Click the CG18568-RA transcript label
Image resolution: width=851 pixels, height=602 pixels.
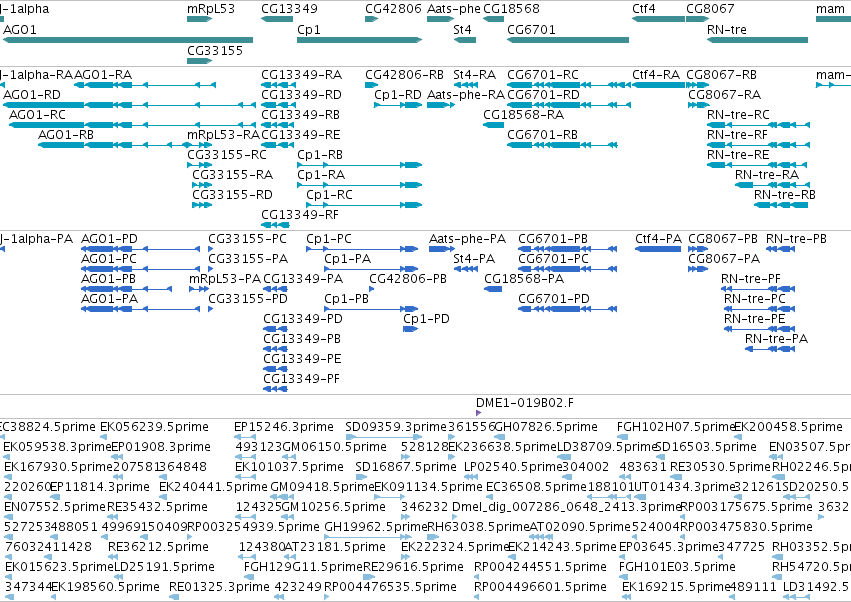pos(523,115)
